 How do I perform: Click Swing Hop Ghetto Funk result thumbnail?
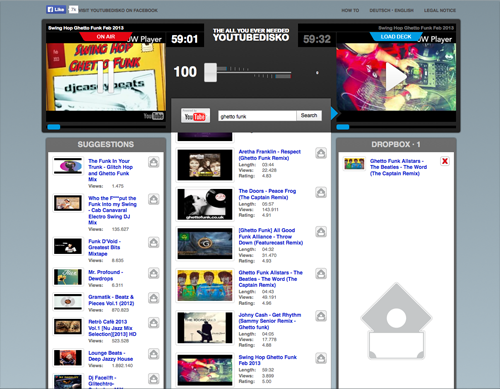pyautogui.click(x=205, y=370)
